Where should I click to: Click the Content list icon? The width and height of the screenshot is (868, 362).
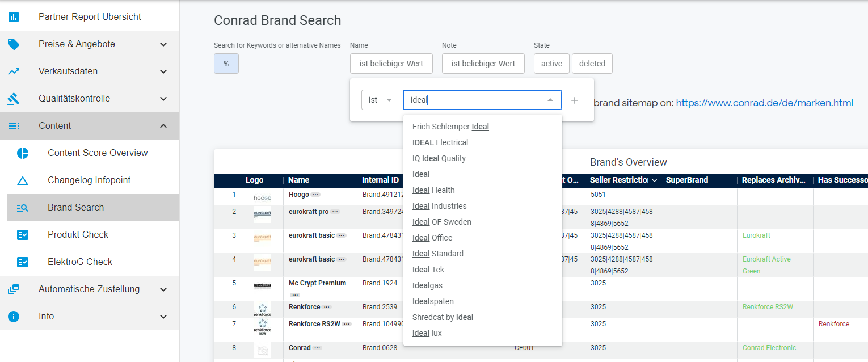point(14,126)
